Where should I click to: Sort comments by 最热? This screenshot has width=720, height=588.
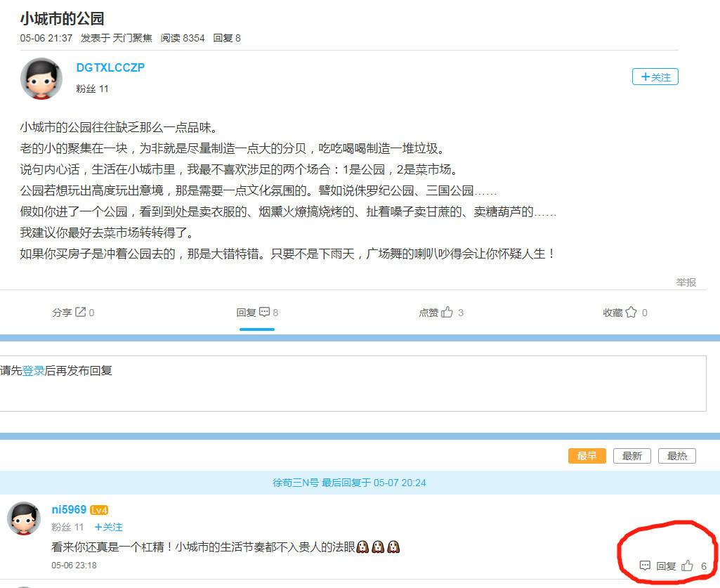(x=676, y=456)
